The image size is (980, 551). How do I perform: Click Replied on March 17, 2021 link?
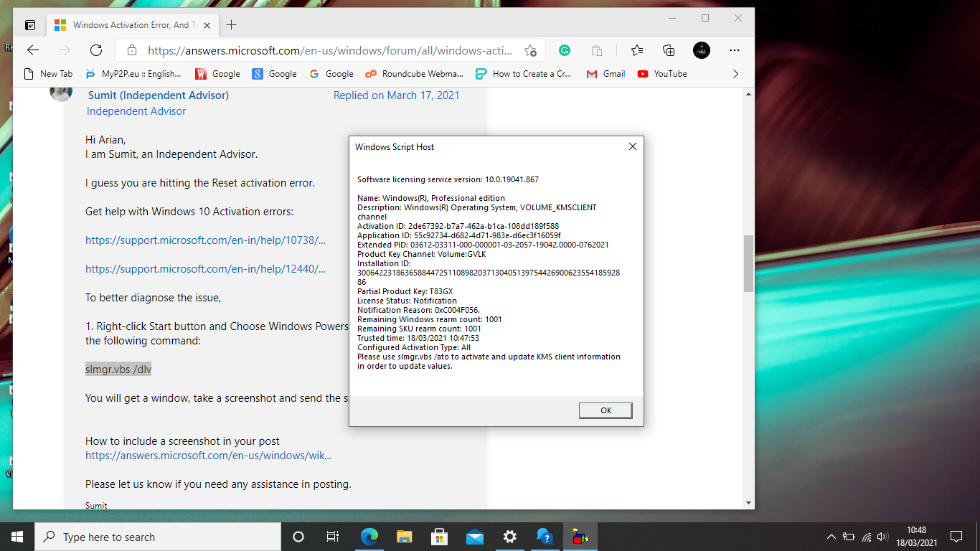point(397,95)
